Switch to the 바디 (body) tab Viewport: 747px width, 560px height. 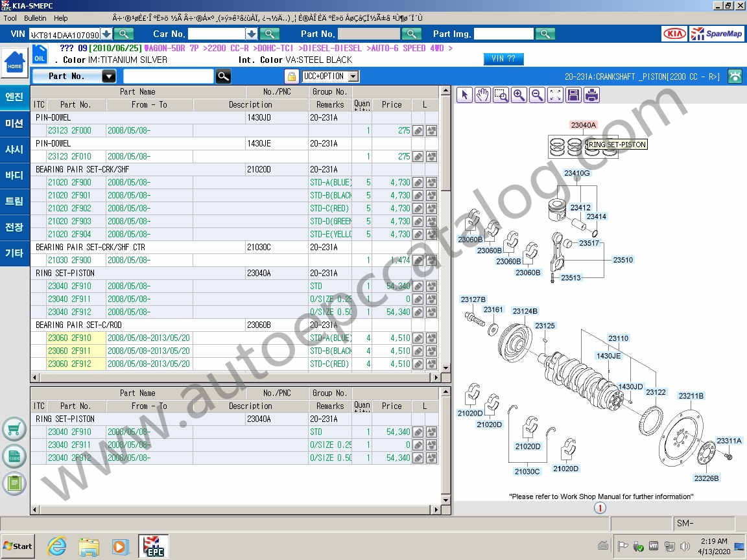pos(14,175)
